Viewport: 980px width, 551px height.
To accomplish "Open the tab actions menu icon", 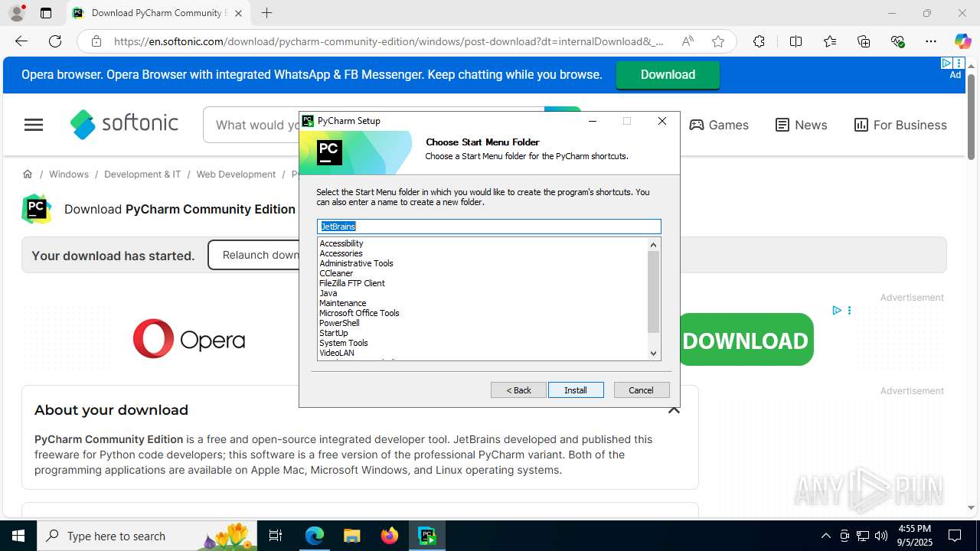I will point(46,13).
